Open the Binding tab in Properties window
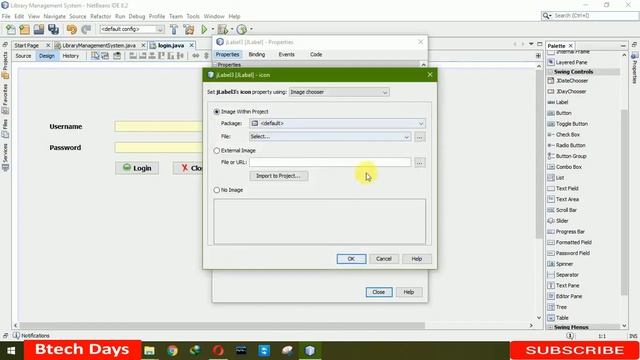This screenshot has height=360, width=640. [257, 54]
